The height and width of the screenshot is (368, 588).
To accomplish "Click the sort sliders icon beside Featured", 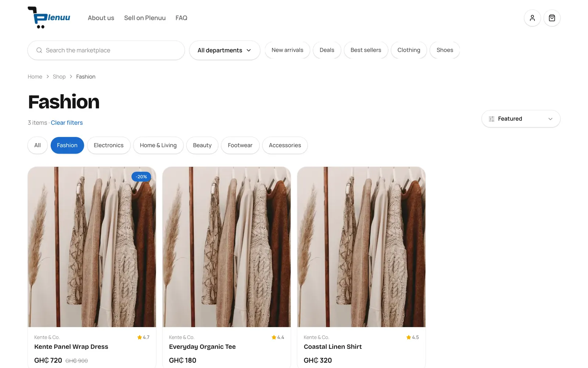I will point(492,119).
